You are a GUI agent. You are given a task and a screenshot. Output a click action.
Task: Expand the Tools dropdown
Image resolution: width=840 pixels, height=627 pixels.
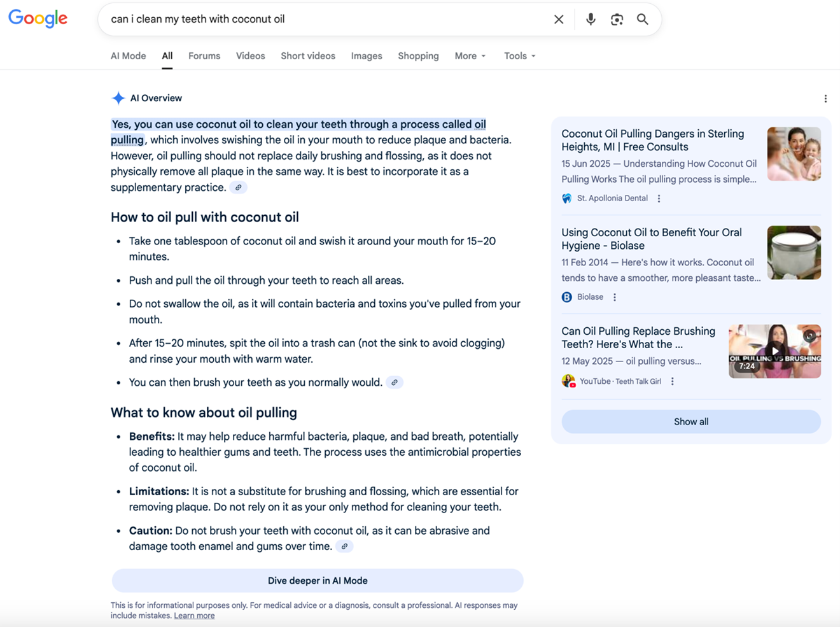(x=519, y=56)
